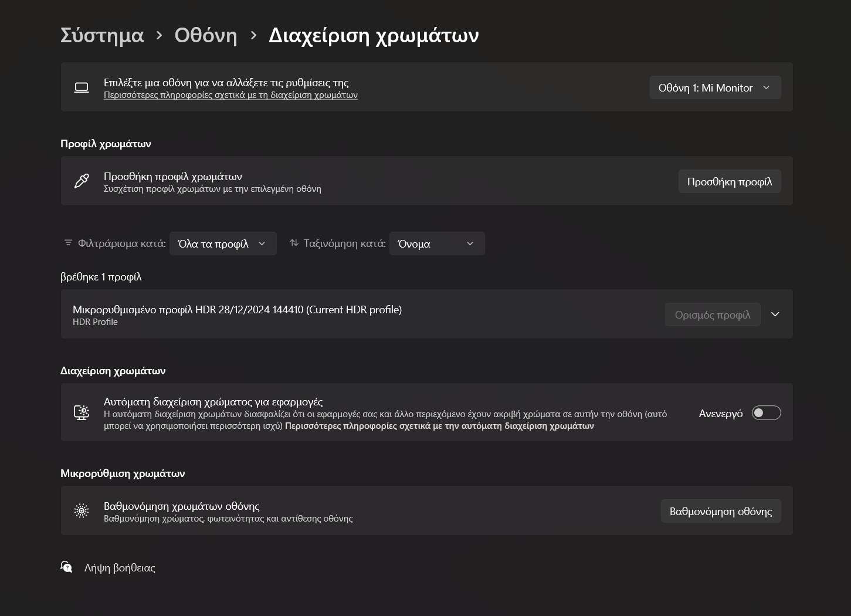Click the automatic color management monitor icon

[82, 412]
